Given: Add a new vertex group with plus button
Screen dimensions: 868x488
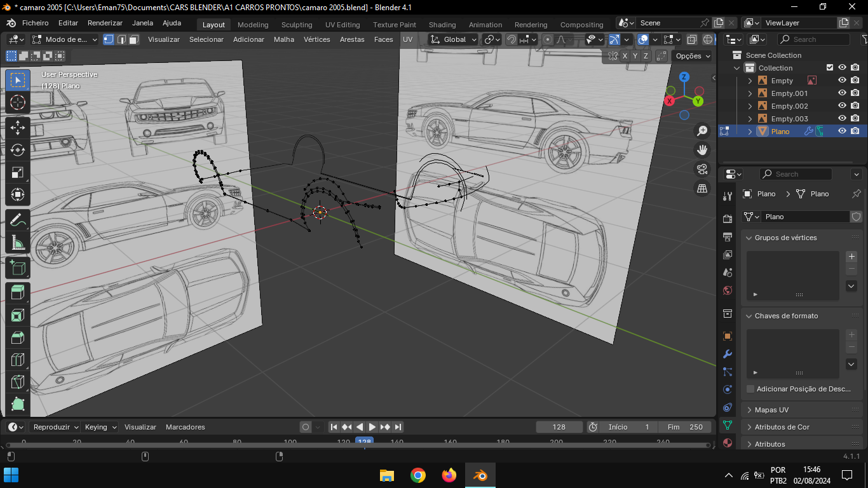Looking at the screenshot, I should tap(852, 257).
